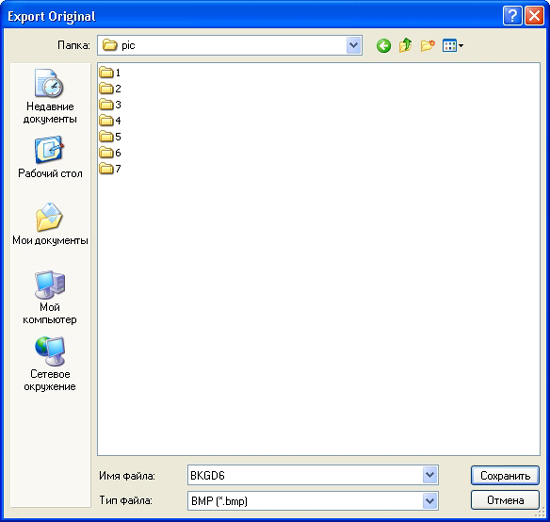Click the resize grip at dialog corner
This screenshot has height=522, width=550.
540,513
